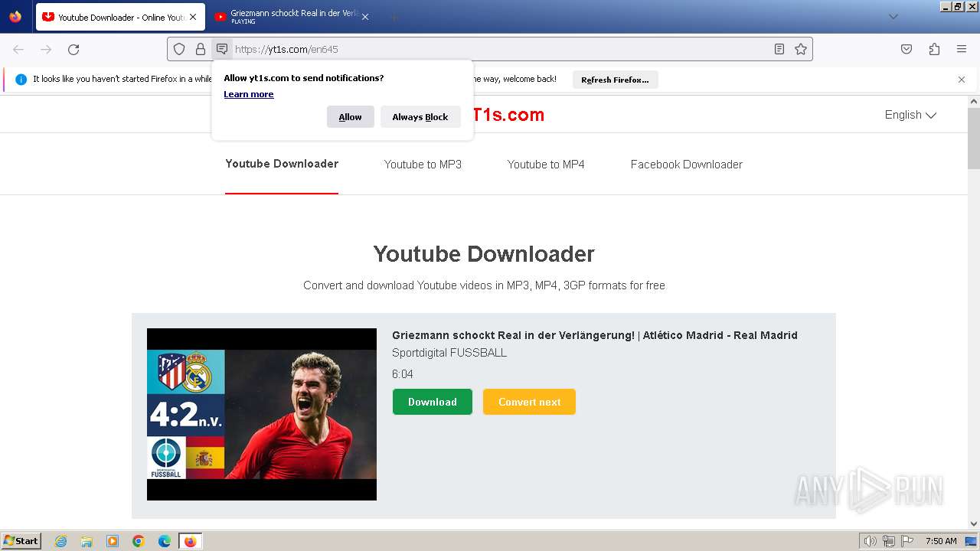
Task: Open the Facebook Downloader page
Action: [x=687, y=165]
